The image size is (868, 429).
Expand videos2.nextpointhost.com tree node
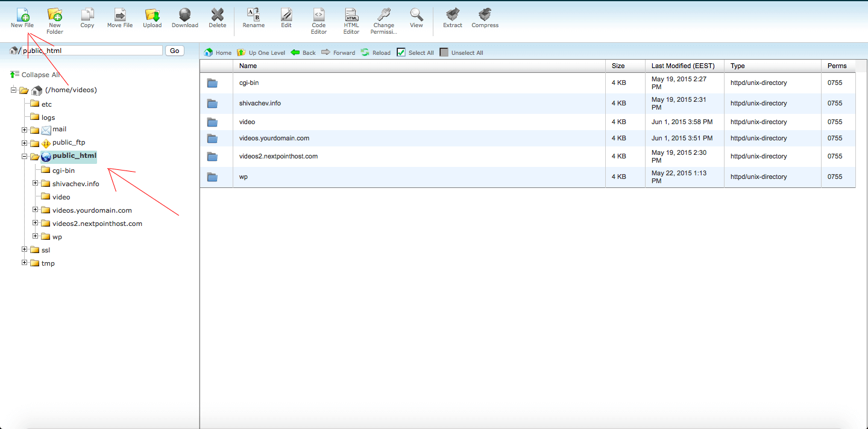coord(36,223)
